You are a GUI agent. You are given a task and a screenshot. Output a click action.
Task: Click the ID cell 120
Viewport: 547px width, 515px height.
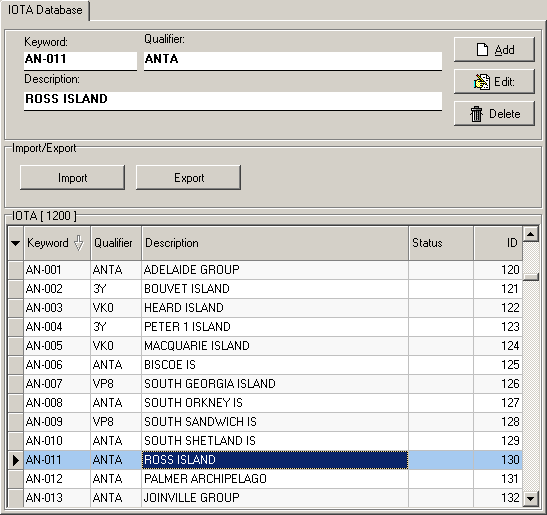pyautogui.click(x=498, y=270)
